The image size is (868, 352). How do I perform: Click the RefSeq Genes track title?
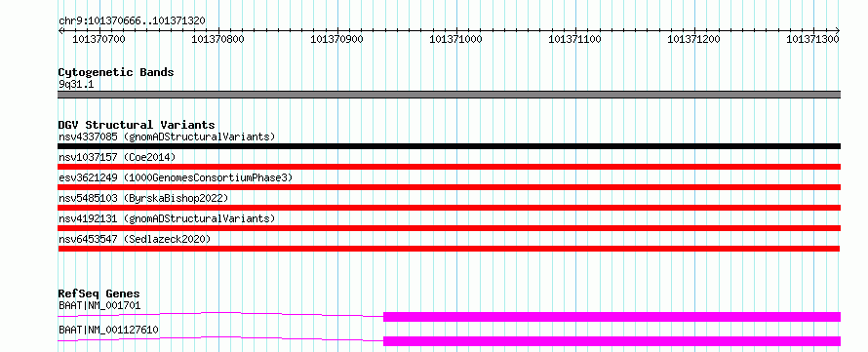pos(99,293)
